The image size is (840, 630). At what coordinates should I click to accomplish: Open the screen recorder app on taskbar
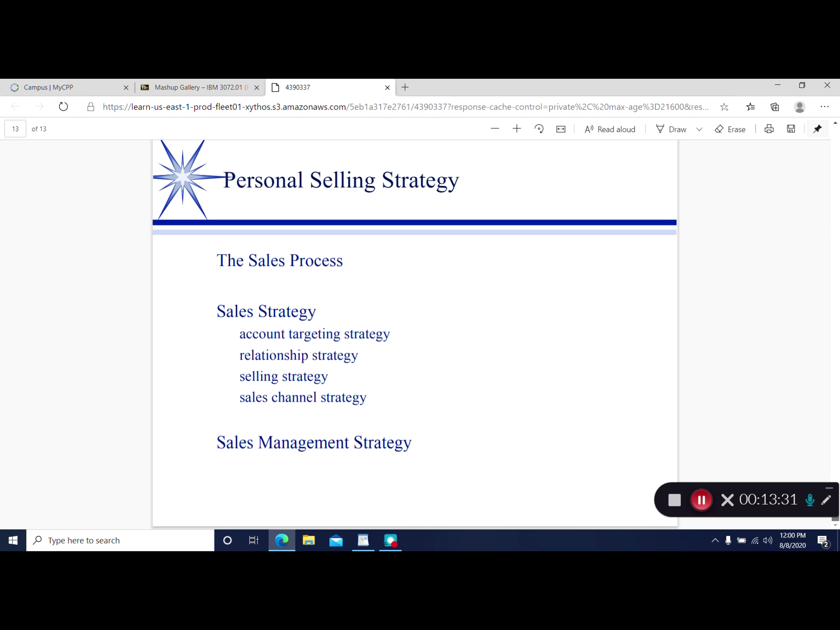(390, 541)
